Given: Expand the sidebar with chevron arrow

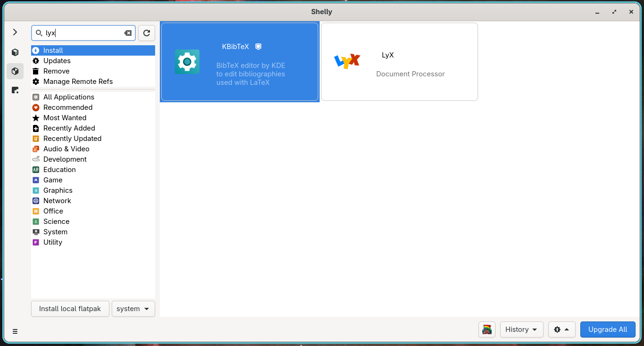Looking at the screenshot, I should pos(15,32).
